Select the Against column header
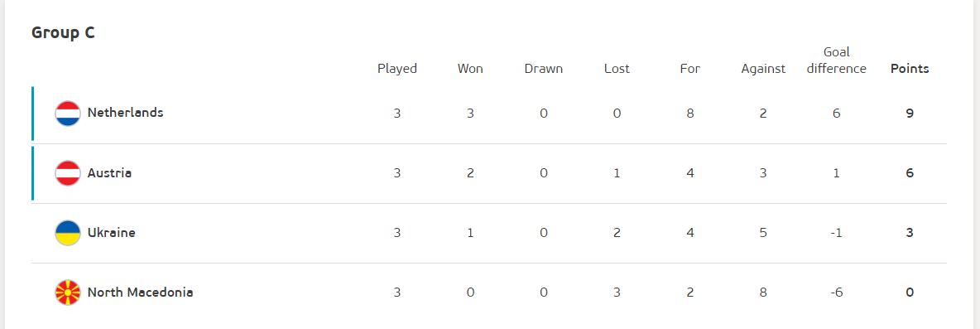The width and height of the screenshot is (980, 329). pyautogui.click(x=763, y=69)
